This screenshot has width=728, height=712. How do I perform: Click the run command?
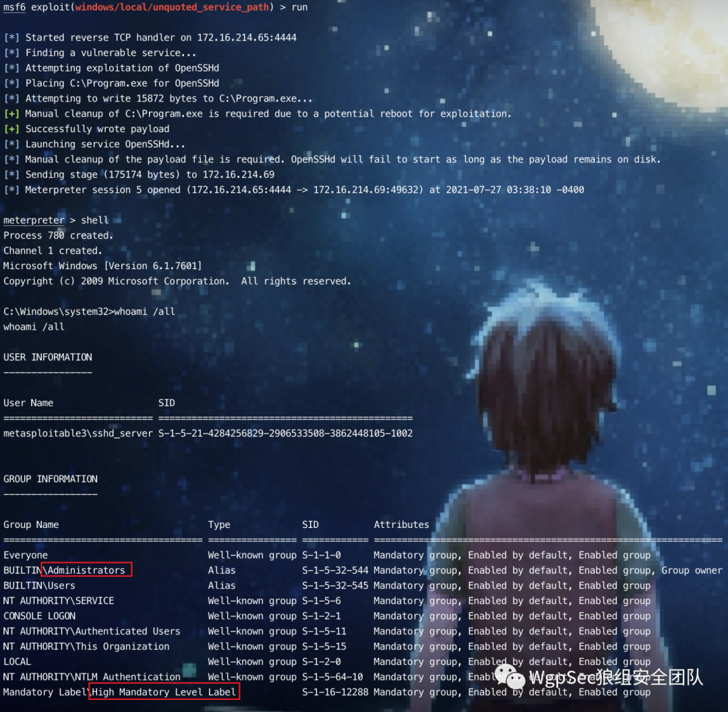click(x=299, y=7)
